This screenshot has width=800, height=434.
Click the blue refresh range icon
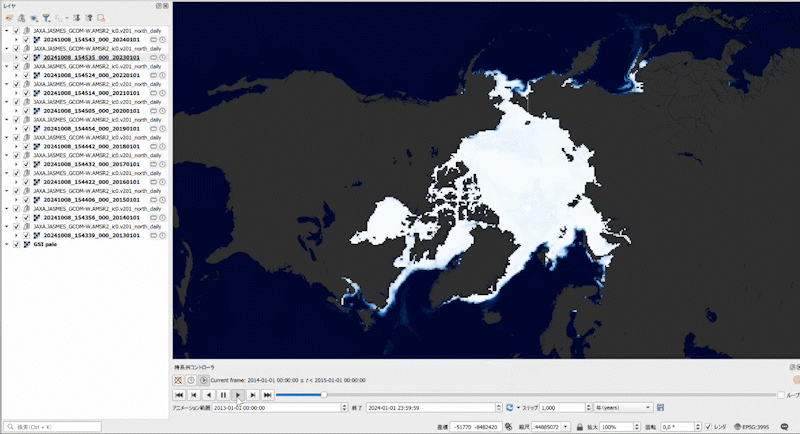click(509, 407)
